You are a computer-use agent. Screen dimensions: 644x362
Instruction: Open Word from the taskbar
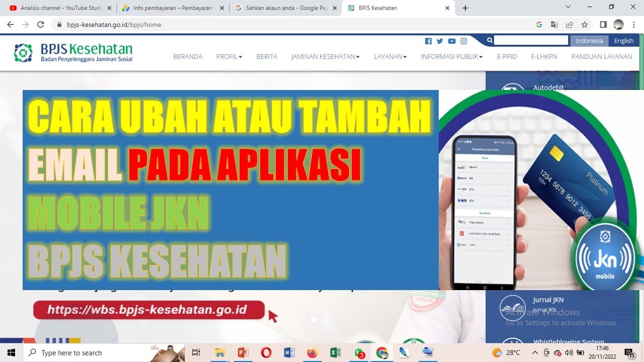point(289,352)
